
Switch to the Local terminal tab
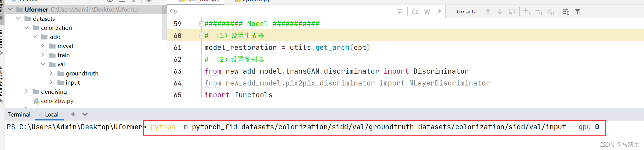click(51, 114)
